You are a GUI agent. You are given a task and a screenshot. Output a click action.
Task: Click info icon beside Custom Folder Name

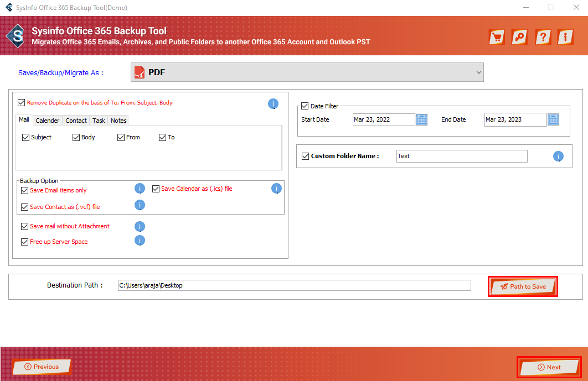point(558,156)
